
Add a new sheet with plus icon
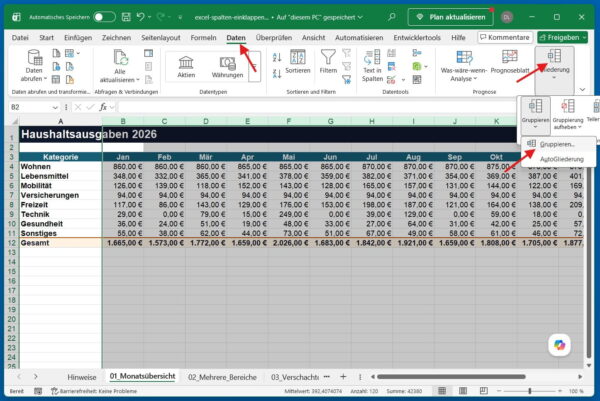(x=343, y=377)
